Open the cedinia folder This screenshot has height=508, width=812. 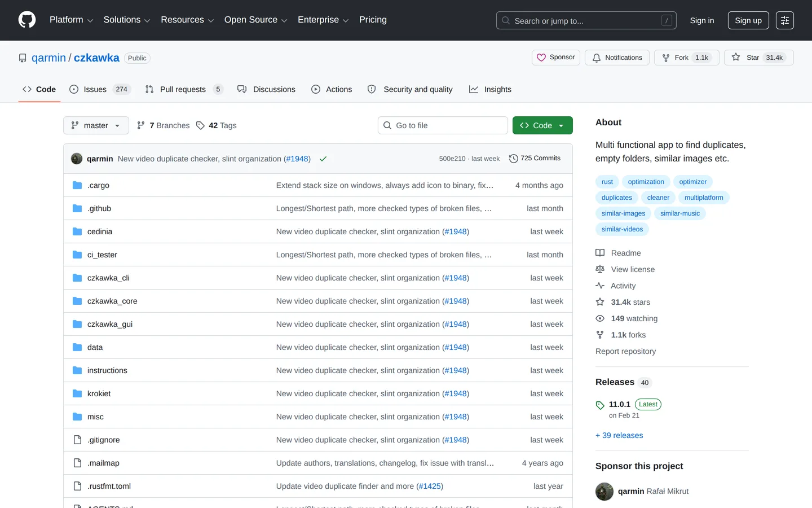coord(100,231)
